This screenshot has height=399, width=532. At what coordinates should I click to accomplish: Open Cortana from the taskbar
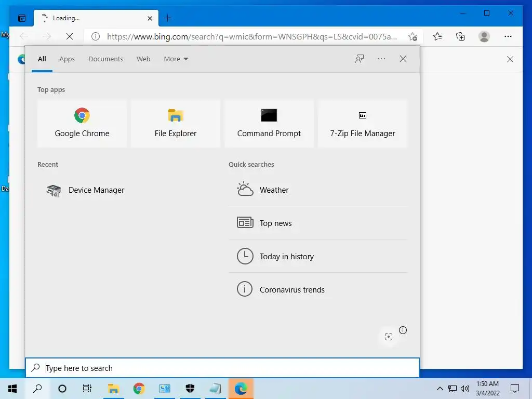[x=62, y=389]
